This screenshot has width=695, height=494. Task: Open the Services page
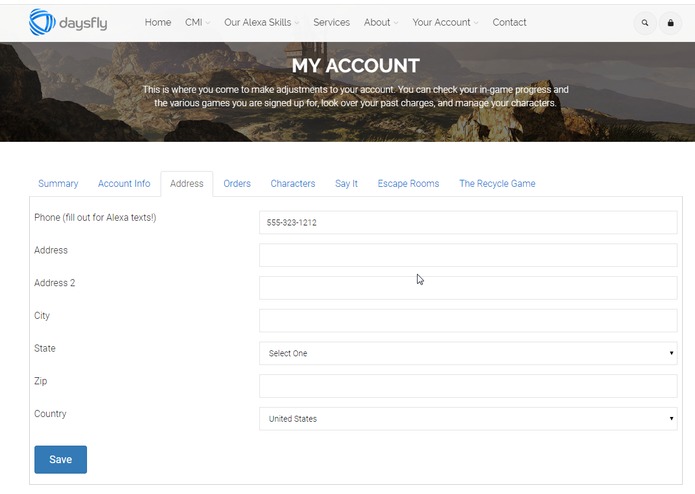pyautogui.click(x=332, y=22)
